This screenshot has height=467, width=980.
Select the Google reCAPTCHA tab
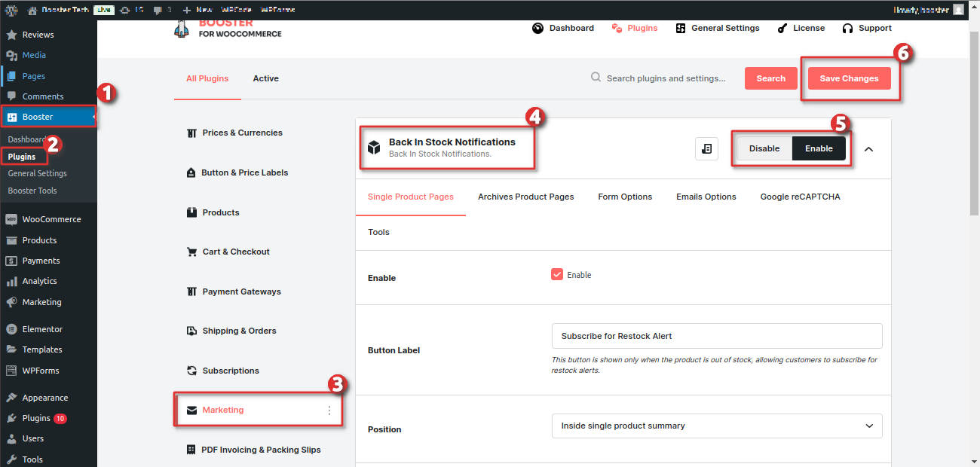click(800, 197)
